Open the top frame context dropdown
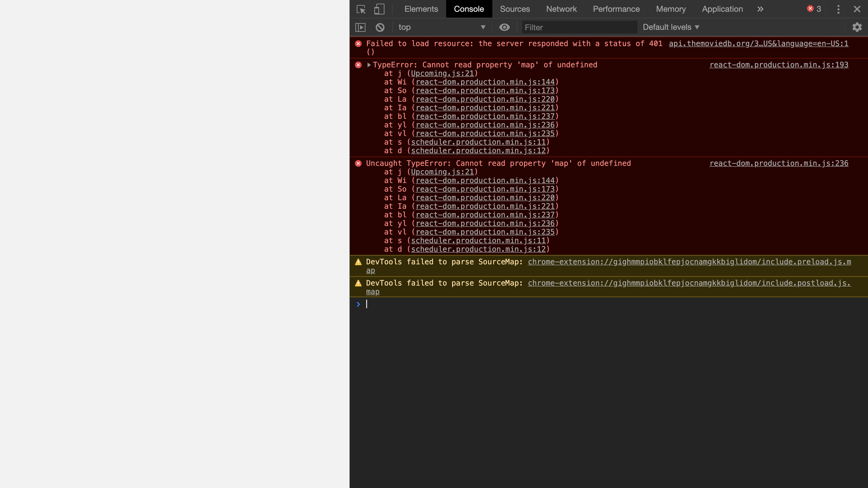 (x=442, y=27)
